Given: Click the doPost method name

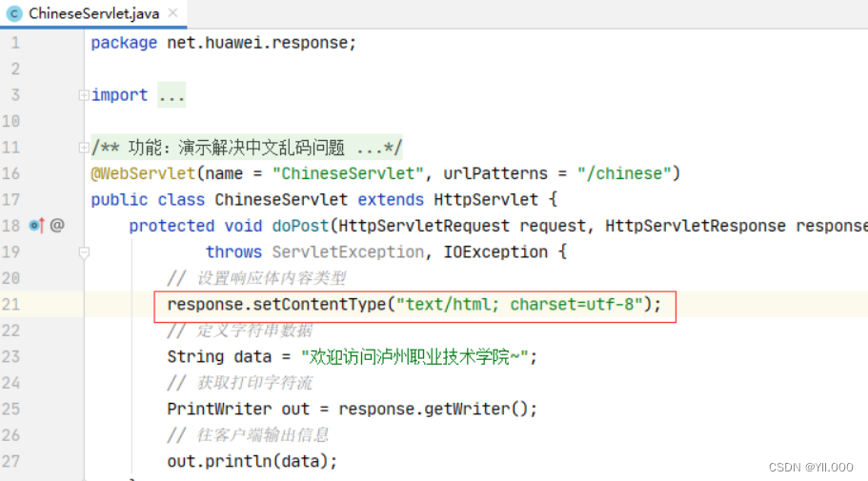Looking at the screenshot, I should (x=300, y=226).
